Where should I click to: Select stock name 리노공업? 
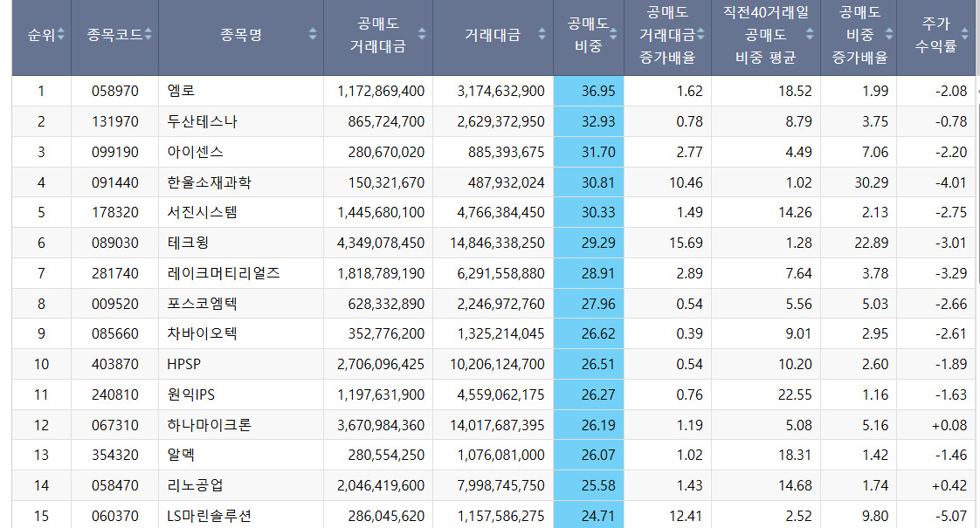pyautogui.click(x=195, y=485)
